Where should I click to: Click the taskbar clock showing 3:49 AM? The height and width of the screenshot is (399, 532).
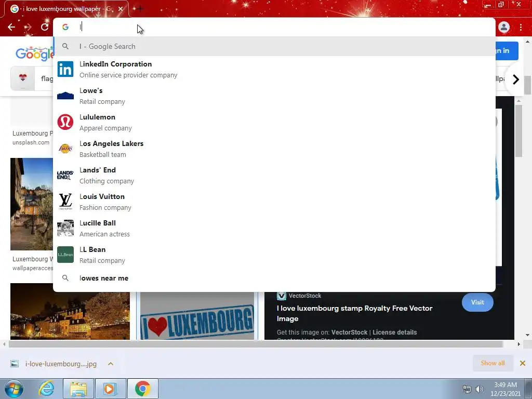505,389
